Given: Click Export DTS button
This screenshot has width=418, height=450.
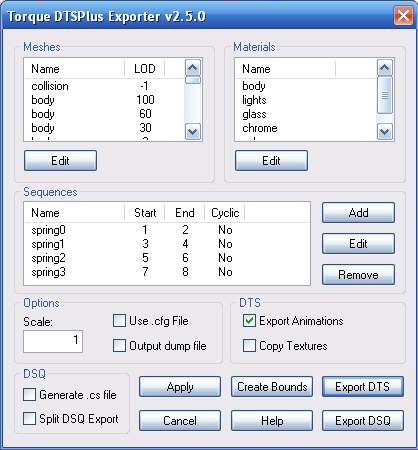Looking at the screenshot, I should pyautogui.click(x=363, y=387).
